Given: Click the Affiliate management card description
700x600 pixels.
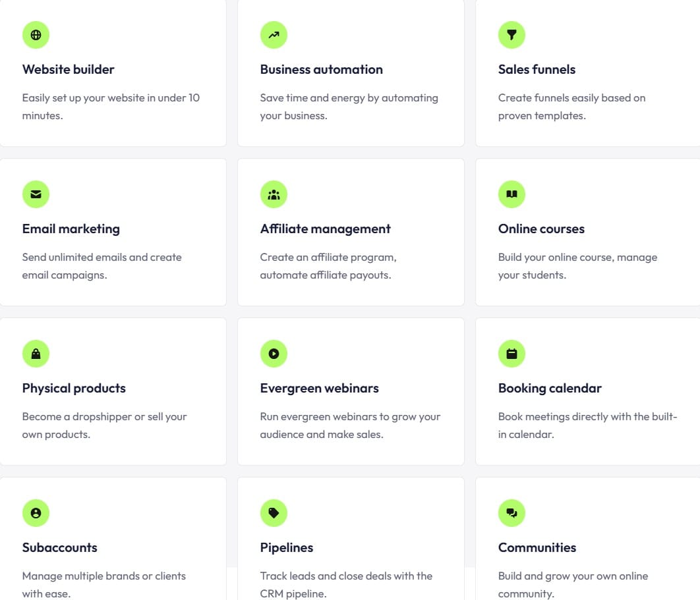Looking at the screenshot, I should point(328,266).
